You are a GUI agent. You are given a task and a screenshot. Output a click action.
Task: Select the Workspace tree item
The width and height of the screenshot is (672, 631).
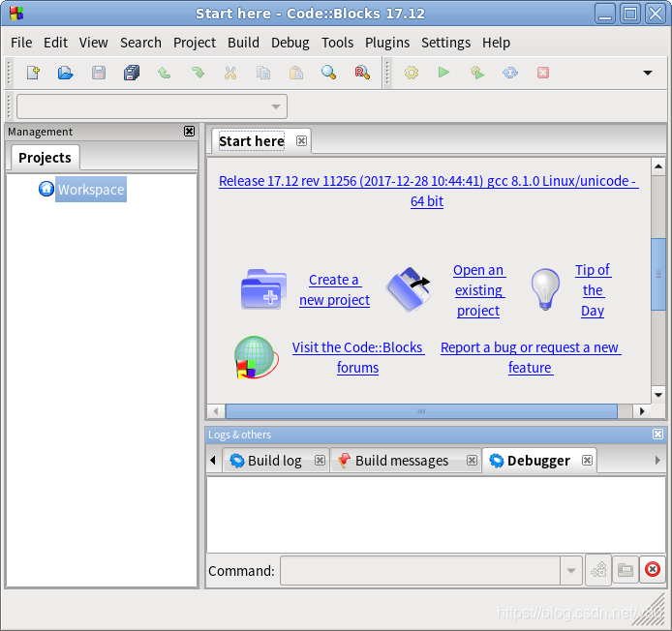(x=91, y=189)
